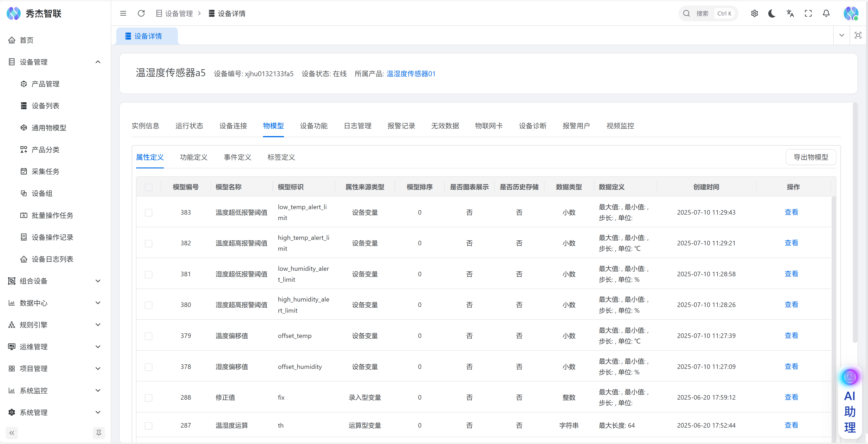868x444 pixels.
Task: Tick checkbox for 修正值 row 288
Action: 148,398
